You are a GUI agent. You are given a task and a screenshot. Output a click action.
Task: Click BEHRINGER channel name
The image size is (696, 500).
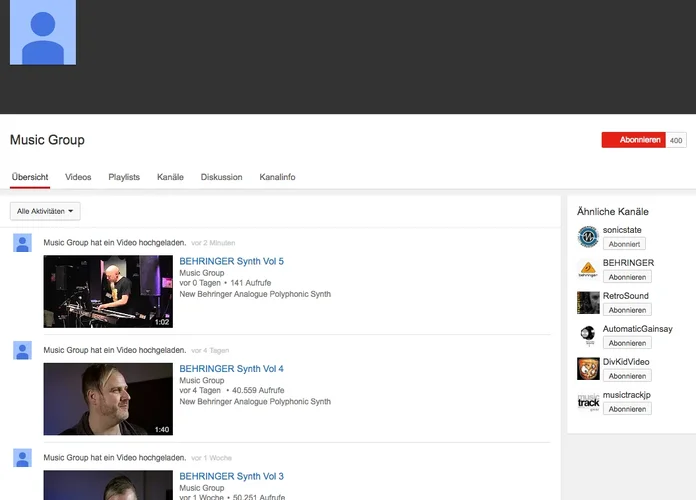(x=628, y=263)
